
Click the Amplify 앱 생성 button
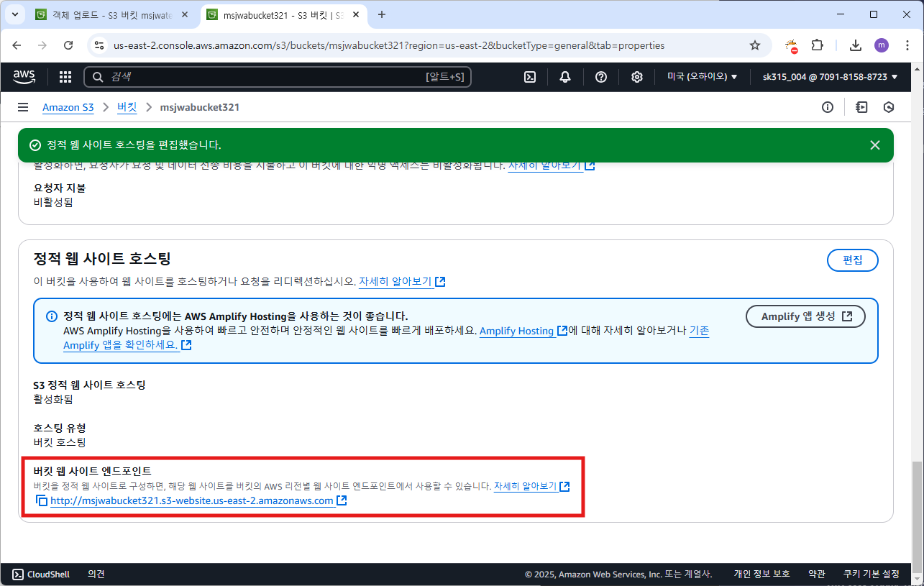pos(805,316)
